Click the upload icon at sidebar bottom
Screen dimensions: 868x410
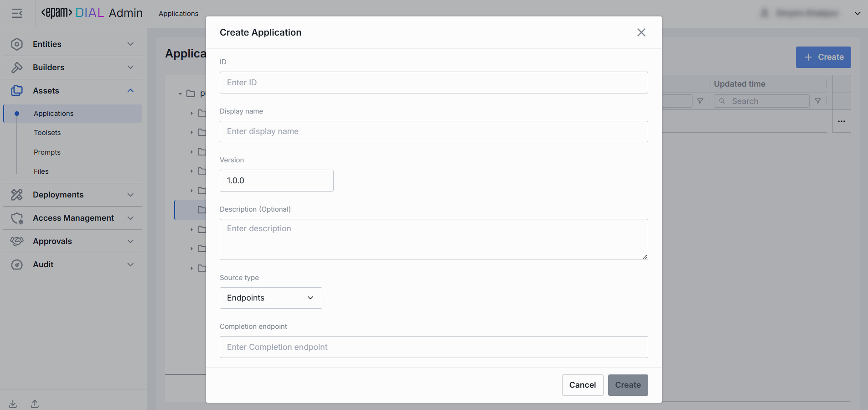point(35,404)
